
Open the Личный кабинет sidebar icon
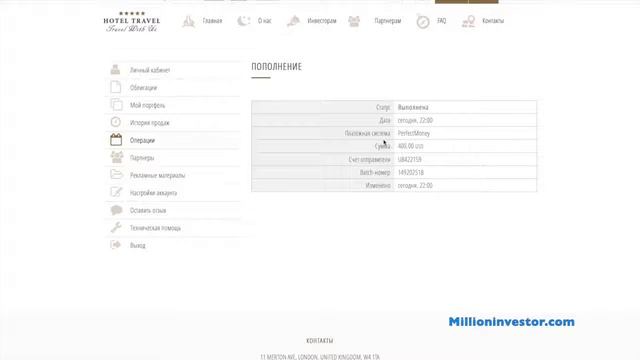116,70
